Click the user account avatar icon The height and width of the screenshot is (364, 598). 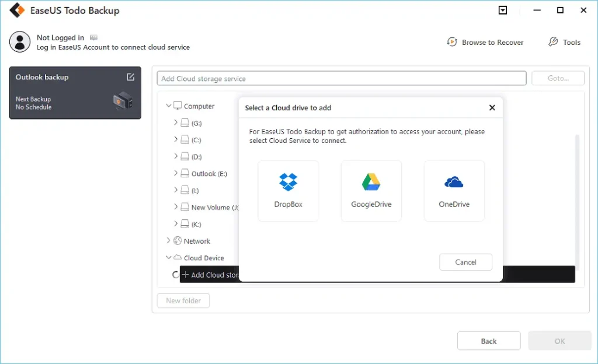tap(20, 42)
